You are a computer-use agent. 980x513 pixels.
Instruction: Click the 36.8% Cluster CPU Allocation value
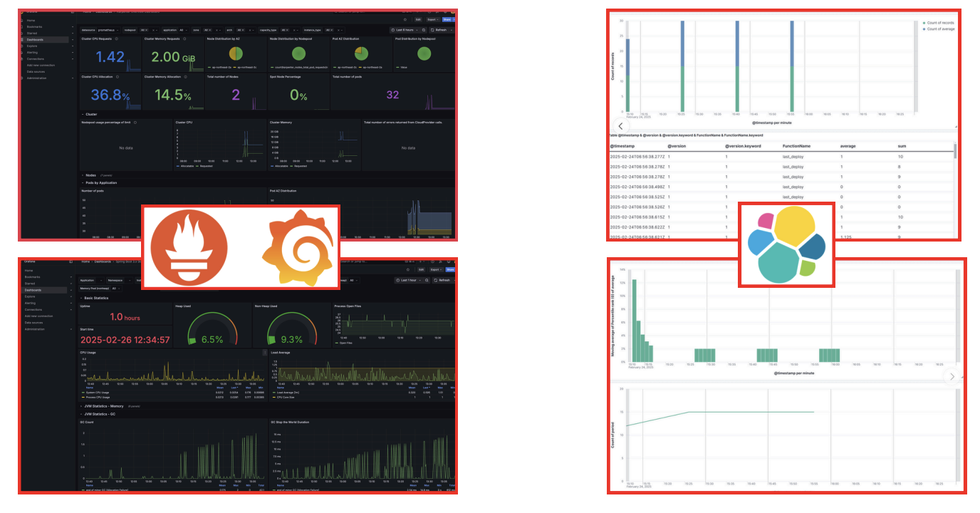pos(110,95)
